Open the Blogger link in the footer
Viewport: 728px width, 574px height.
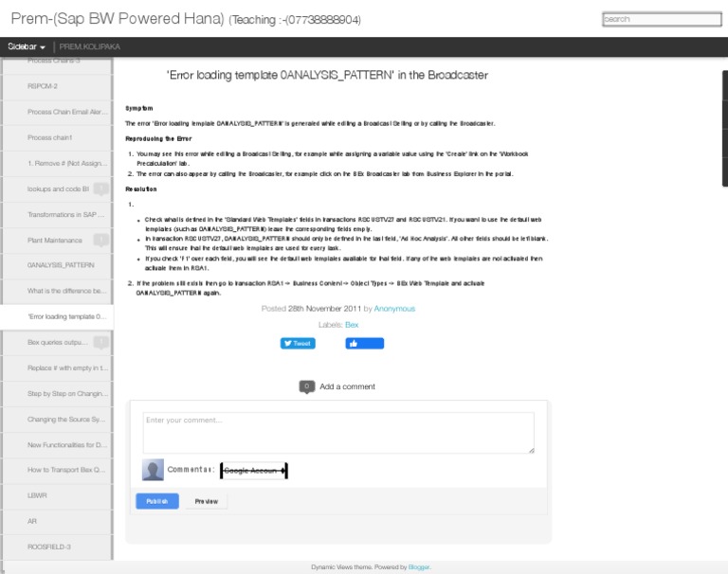[x=419, y=567]
